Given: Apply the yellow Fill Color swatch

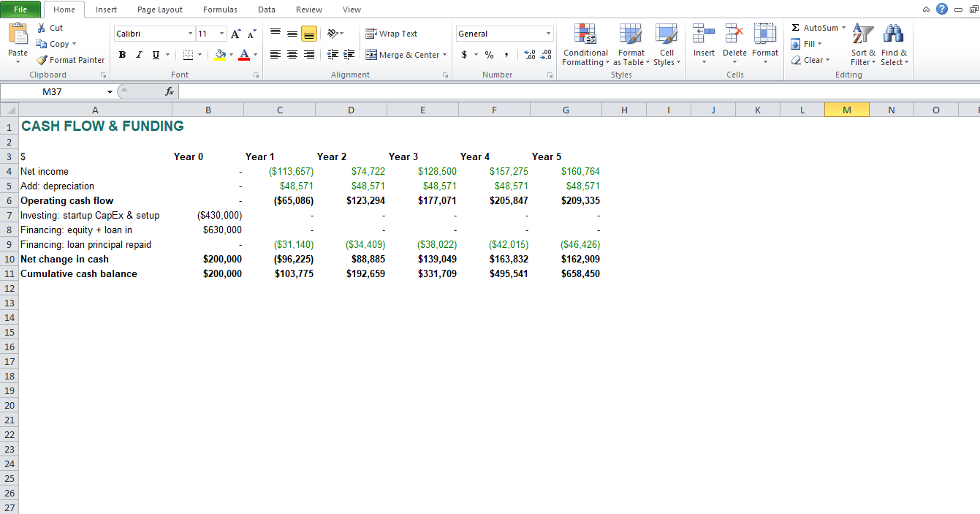Looking at the screenshot, I should (220, 55).
